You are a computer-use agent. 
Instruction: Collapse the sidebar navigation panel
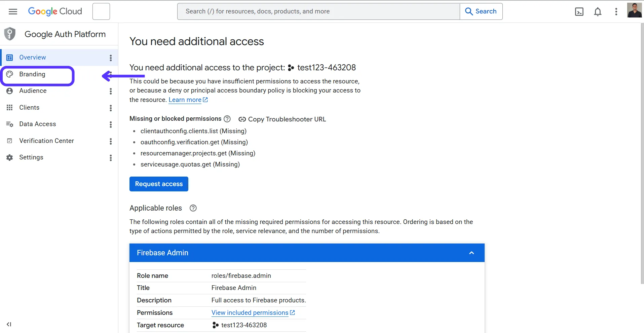pyautogui.click(x=9, y=324)
